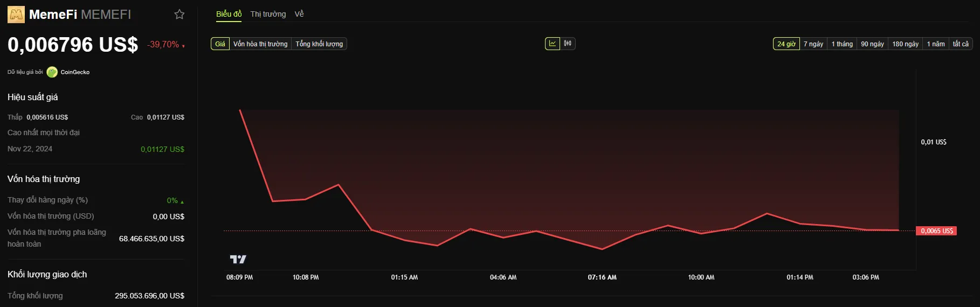Image resolution: width=980 pixels, height=307 pixels.
Task: Select the Giá chart mode
Action: (220, 44)
